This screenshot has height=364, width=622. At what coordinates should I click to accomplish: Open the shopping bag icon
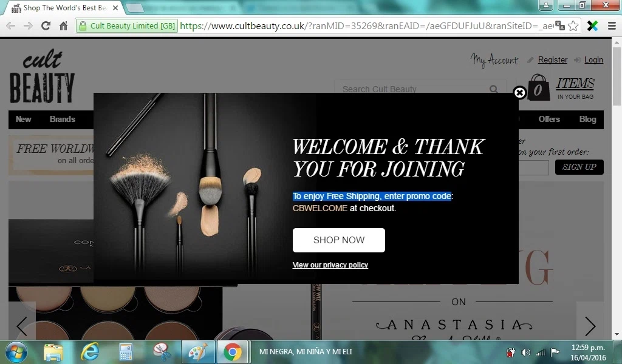(x=538, y=87)
